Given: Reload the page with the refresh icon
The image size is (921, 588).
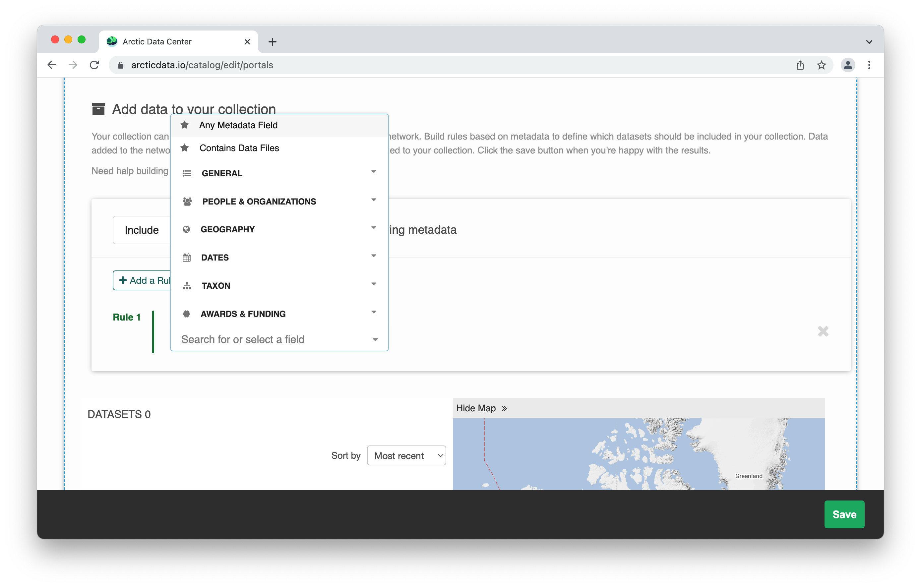Looking at the screenshot, I should 94,65.
